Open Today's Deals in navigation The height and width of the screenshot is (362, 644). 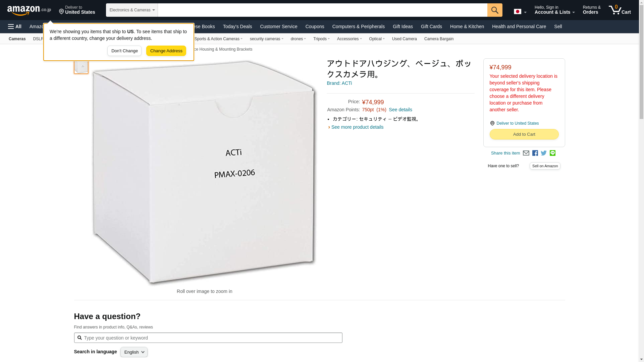tap(237, 26)
